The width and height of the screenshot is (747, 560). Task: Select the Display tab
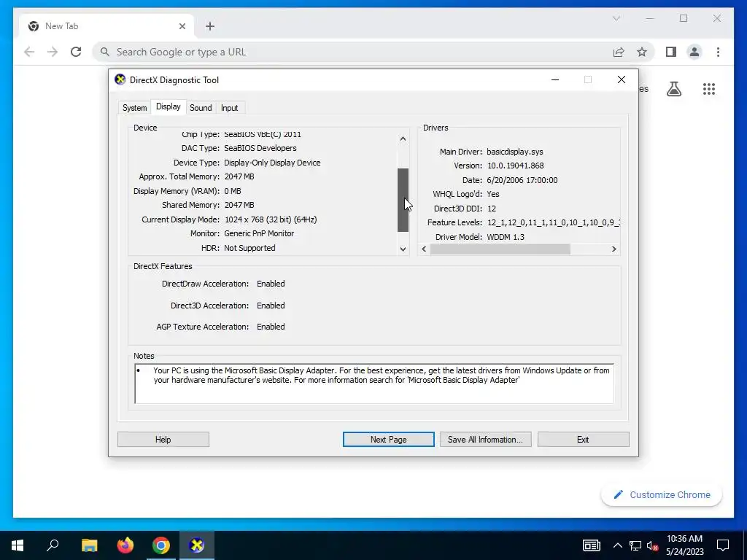point(169,106)
